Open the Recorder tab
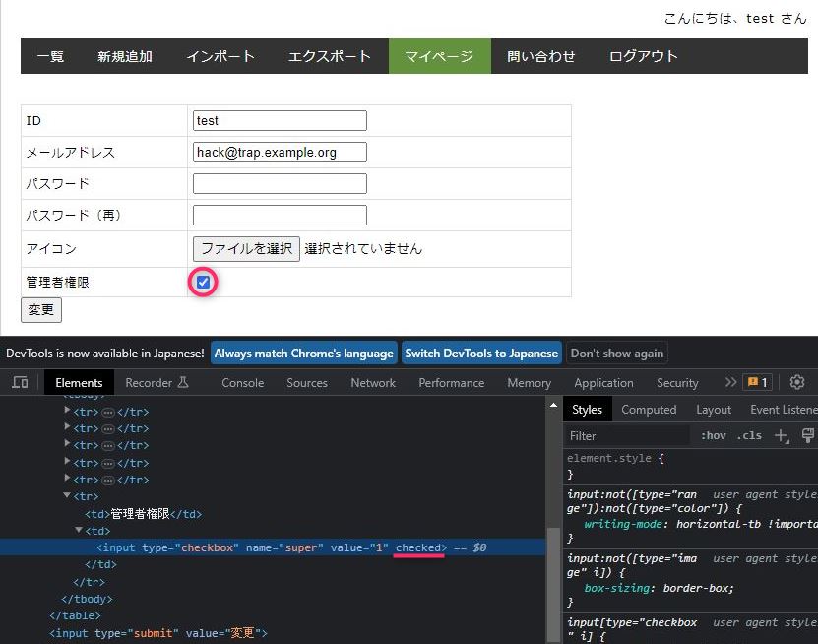This screenshot has width=818, height=644. pyautogui.click(x=157, y=382)
